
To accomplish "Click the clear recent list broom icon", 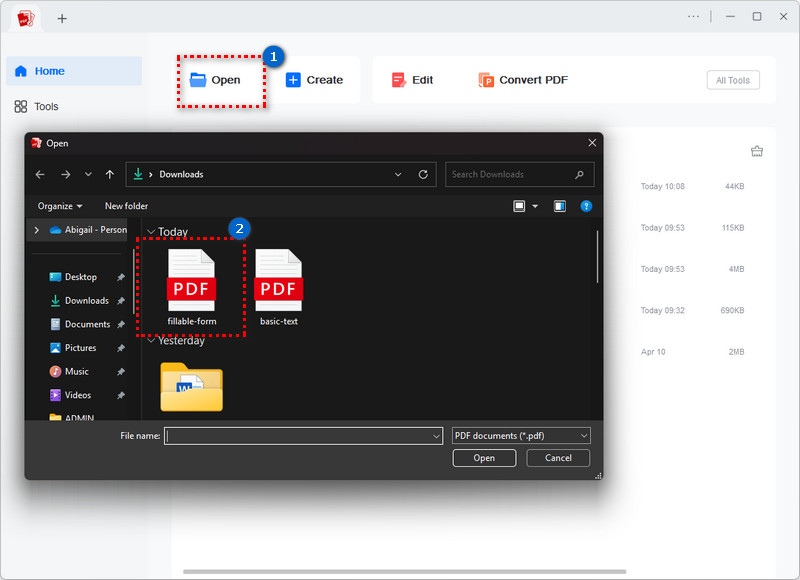I will (x=757, y=151).
